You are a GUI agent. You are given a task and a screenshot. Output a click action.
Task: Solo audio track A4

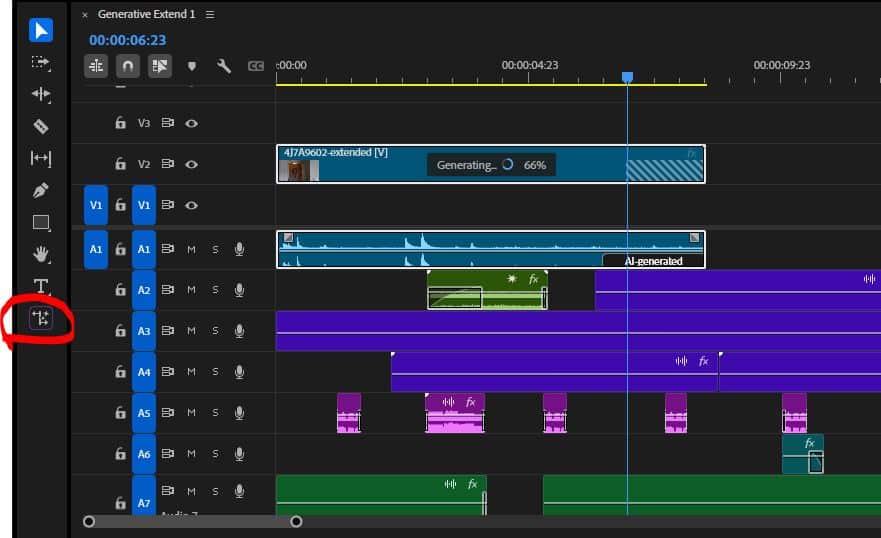click(215, 372)
